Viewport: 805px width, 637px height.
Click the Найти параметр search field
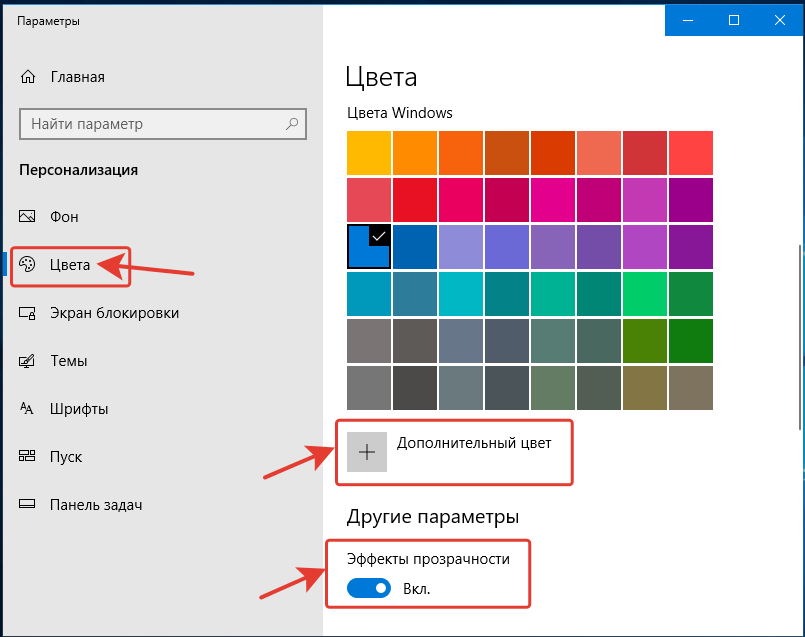163,124
